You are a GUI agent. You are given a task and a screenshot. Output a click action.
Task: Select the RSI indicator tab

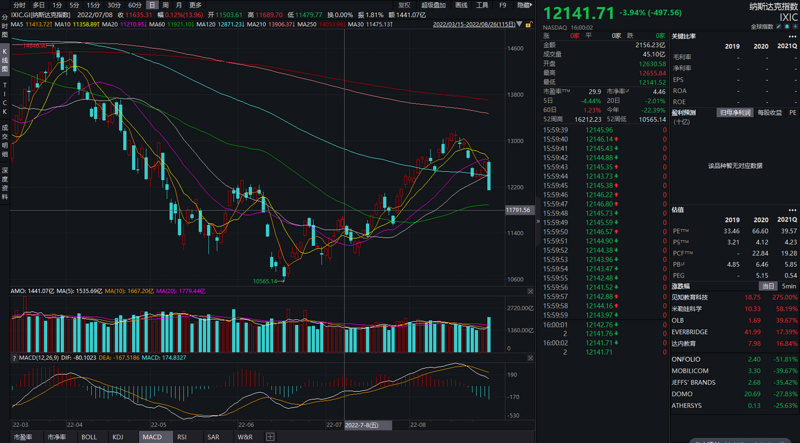(182, 437)
